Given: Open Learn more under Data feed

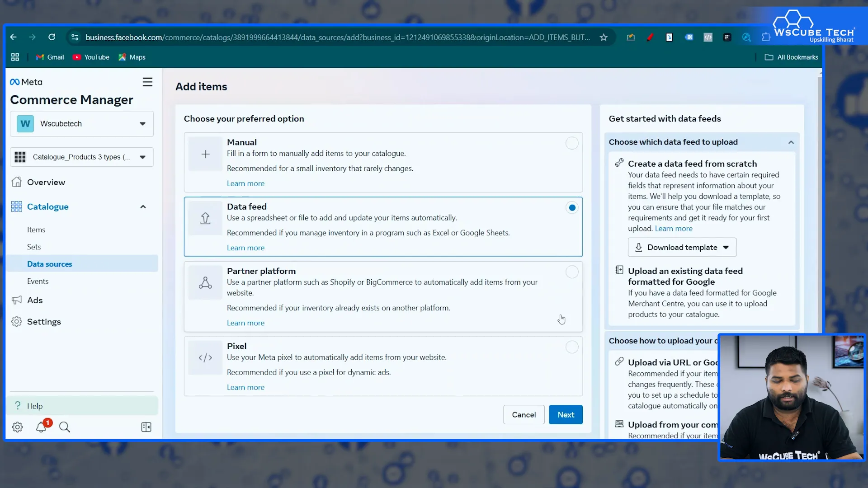Looking at the screenshot, I should [245, 248].
